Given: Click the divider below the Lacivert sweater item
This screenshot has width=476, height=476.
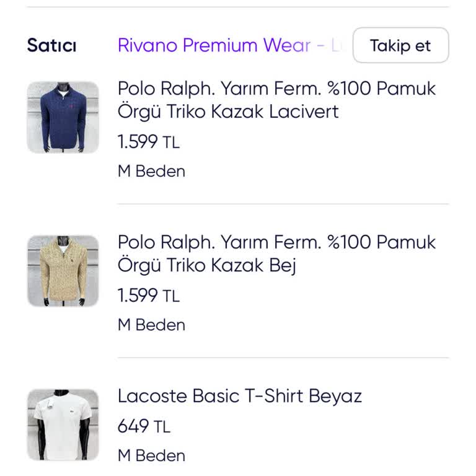Looking at the screenshot, I should tap(283, 204).
